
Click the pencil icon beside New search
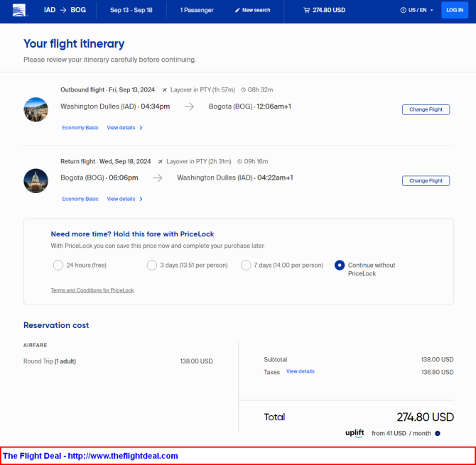click(237, 11)
